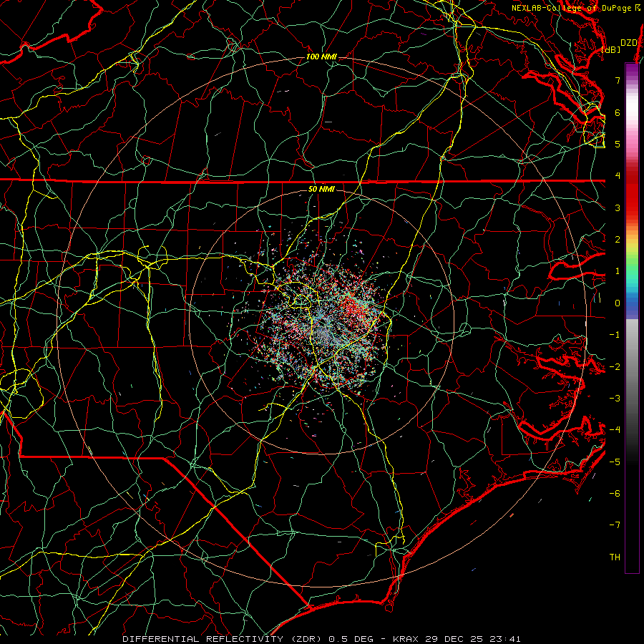This screenshot has height=644, width=644.
Task: Click the 23:41 timestamp in caption
Action: [504, 639]
